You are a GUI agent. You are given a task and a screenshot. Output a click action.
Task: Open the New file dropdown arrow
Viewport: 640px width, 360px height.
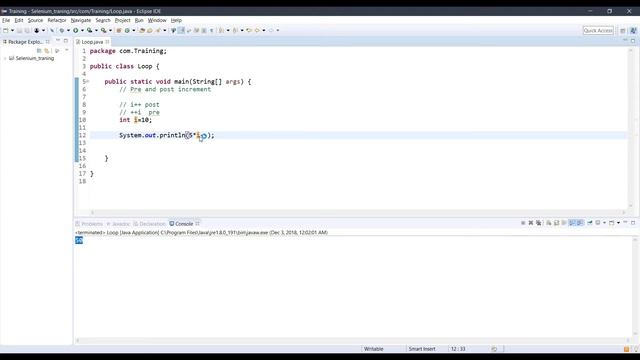[12, 30]
